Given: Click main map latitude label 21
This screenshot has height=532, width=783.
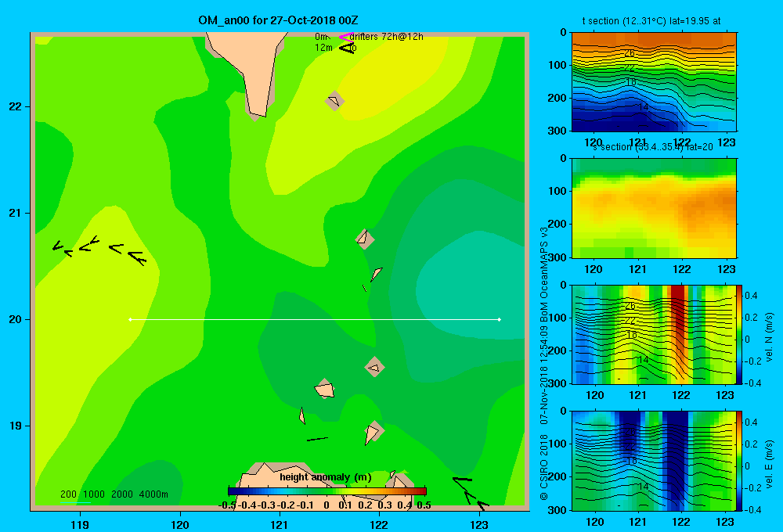Looking at the screenshot, I should 16,213.
